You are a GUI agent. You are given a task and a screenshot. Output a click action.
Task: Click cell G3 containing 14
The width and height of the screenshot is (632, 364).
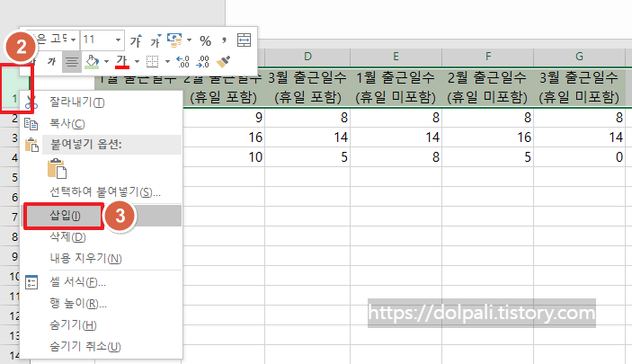click(580, 138)
